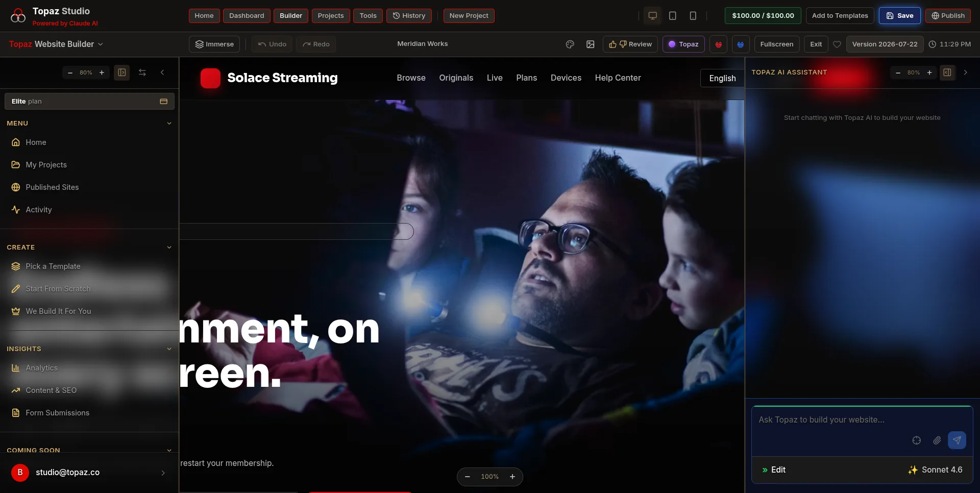The width and height of the screenshot is (980, 493).
Task: Favorite with the heart icon
Action: pos(837,44)
